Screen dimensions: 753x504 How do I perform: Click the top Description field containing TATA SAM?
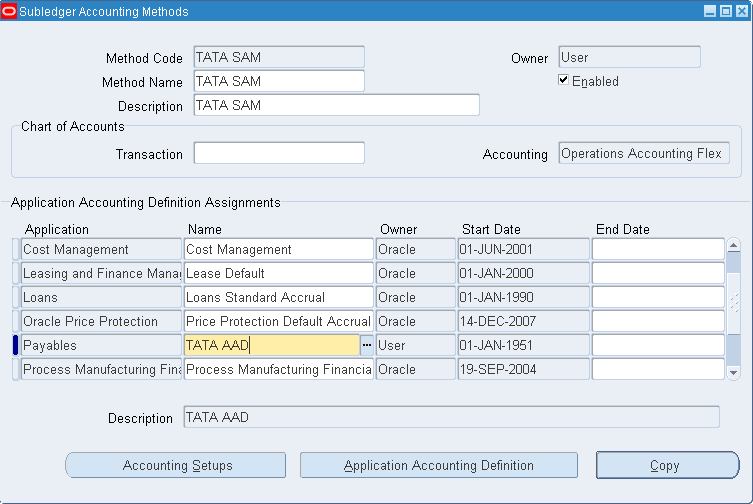336,105
